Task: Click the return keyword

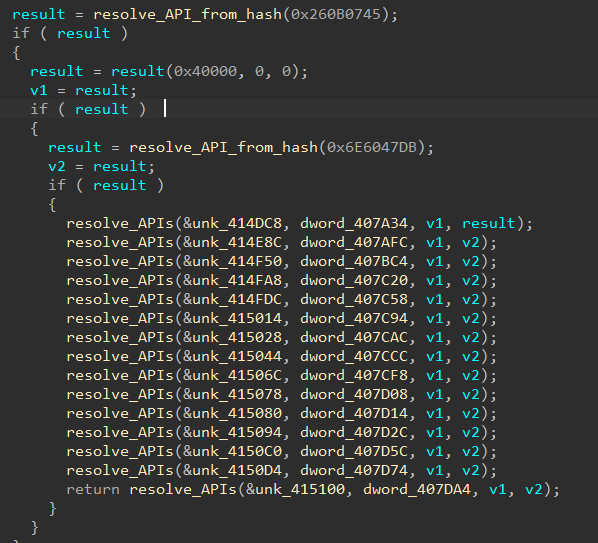Action: click(x=93, y=489)
